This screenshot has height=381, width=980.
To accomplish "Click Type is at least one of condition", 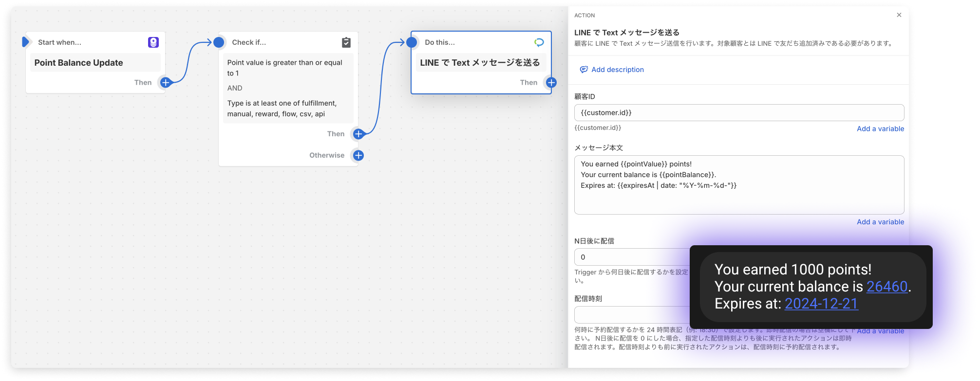I will [x=282, y=109].
